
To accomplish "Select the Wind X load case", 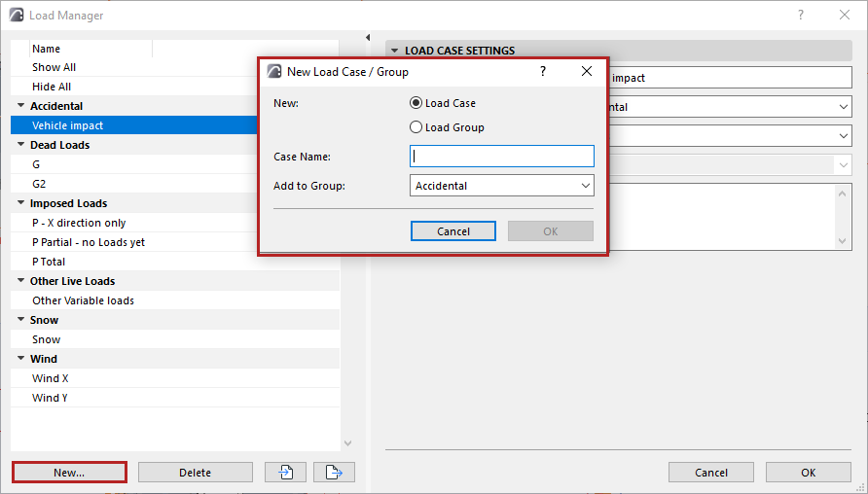I will [175, 378].
